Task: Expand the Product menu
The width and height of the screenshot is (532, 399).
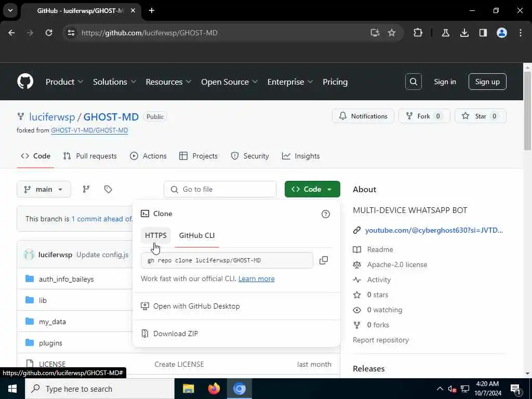Action: (x=64, y=82)
